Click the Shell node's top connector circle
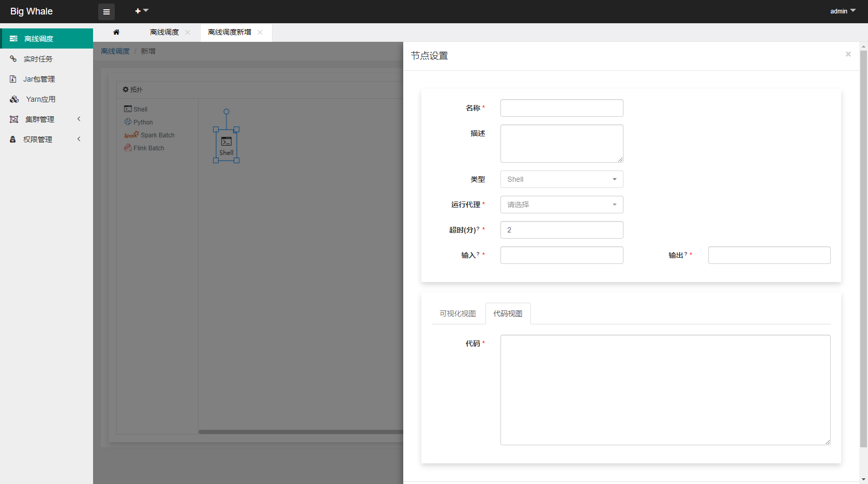The width and height of the screenshot is (868, 484). click(x=226, y=112)
